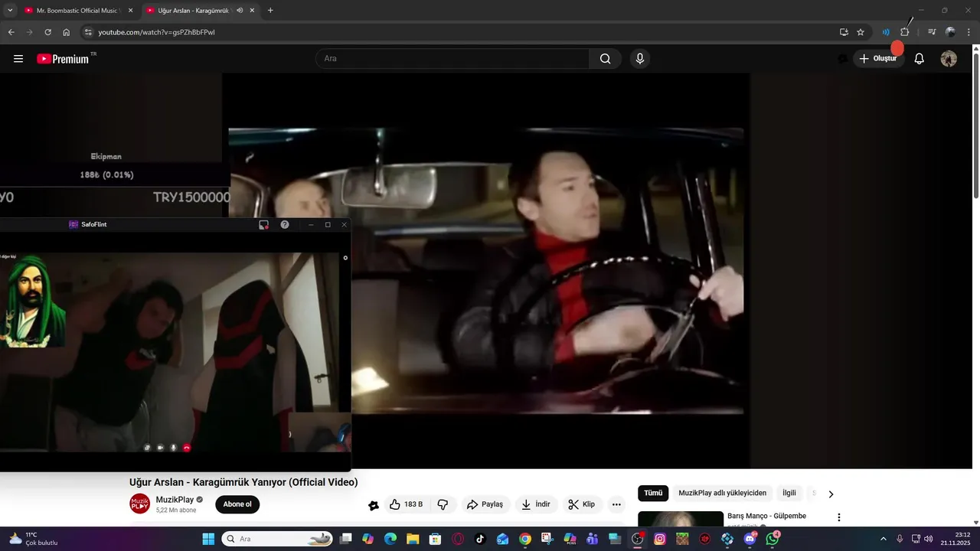Click the İndir download button
The image size is (980, 551).
pos(536,504)
